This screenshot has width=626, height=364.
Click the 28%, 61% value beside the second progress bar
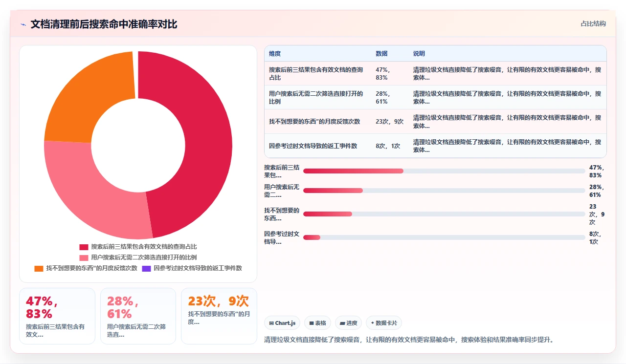[x=597, y=191]
